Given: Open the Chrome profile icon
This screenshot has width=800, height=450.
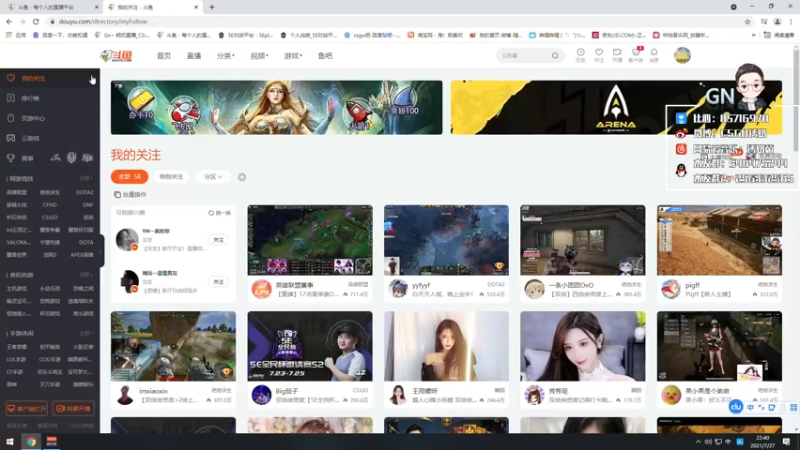Looking at the screenshot, I should (777, 21).
